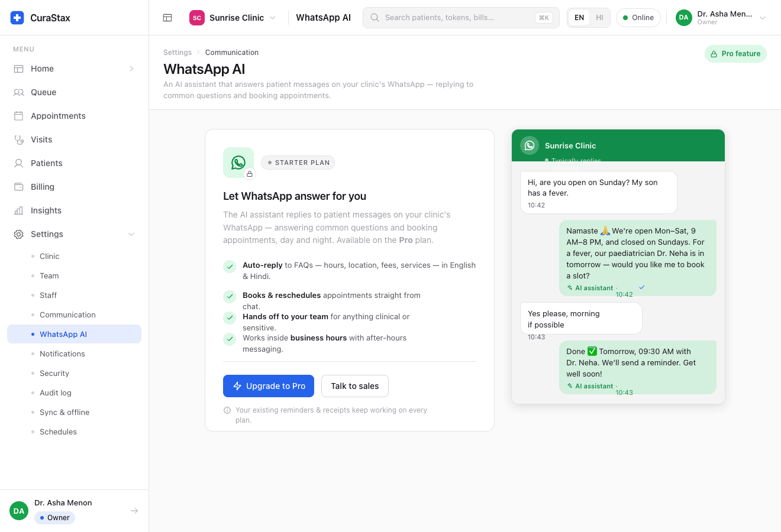Select WhatsApp AI settings item
This screenshot has width=781, height=532.
tap(74, 334)
